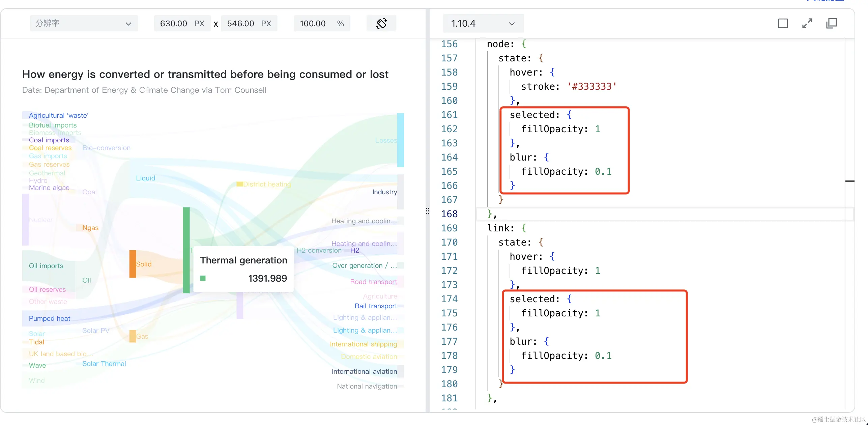Click line number 168 in editor gutter

pyautogui.click(x=449, y=214)
